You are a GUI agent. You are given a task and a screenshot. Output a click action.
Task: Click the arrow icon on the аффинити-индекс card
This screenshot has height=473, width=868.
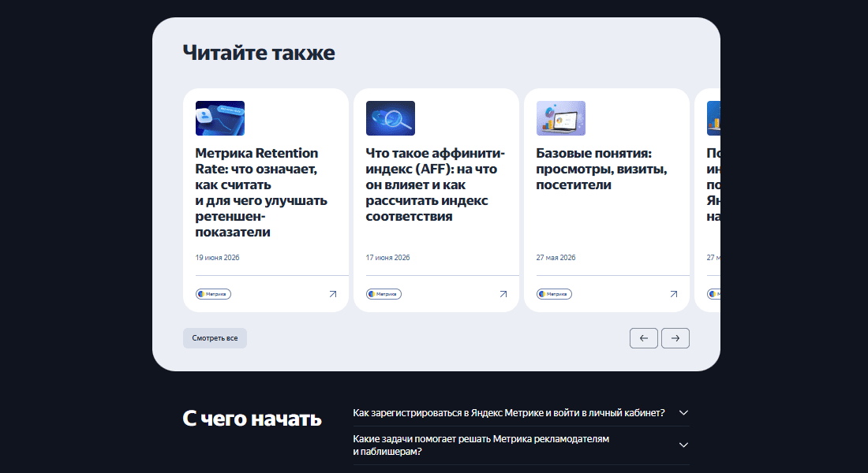tap(503, 294)
